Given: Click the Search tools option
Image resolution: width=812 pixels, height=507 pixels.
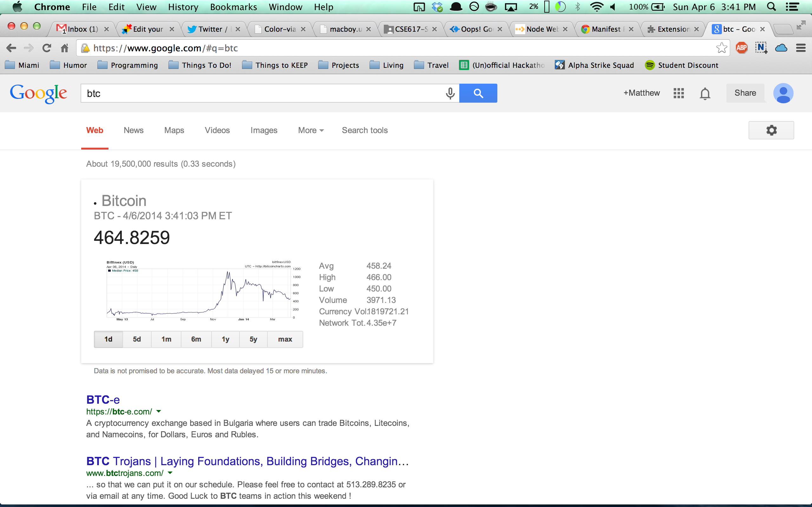Looking at the screenshot, I should pos(364,130).
